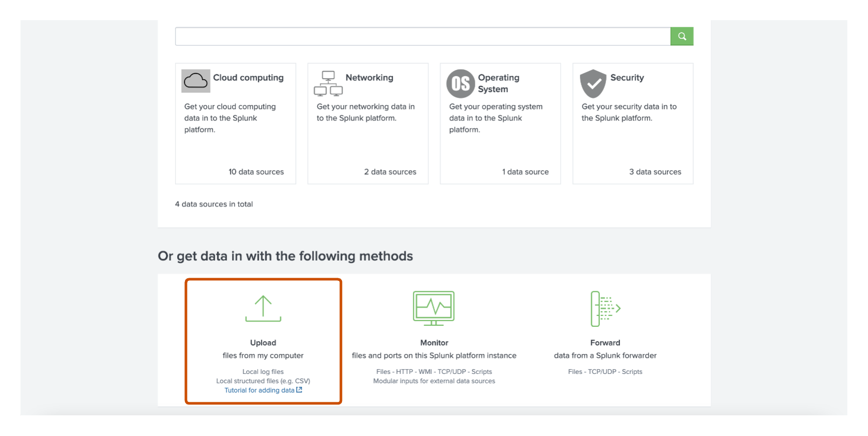Open the Security card title
Image resolution: width=868 pixels, height=436 pixels.
[x=627, y=78]
